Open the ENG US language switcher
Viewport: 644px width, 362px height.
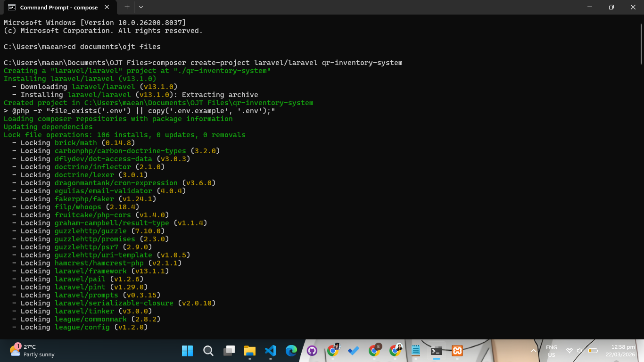coord(551,351)
